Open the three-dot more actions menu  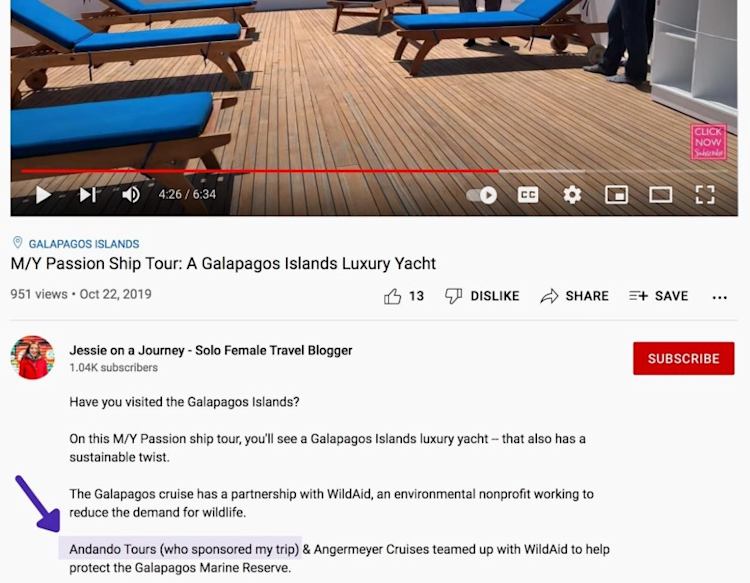click(719, 297)
